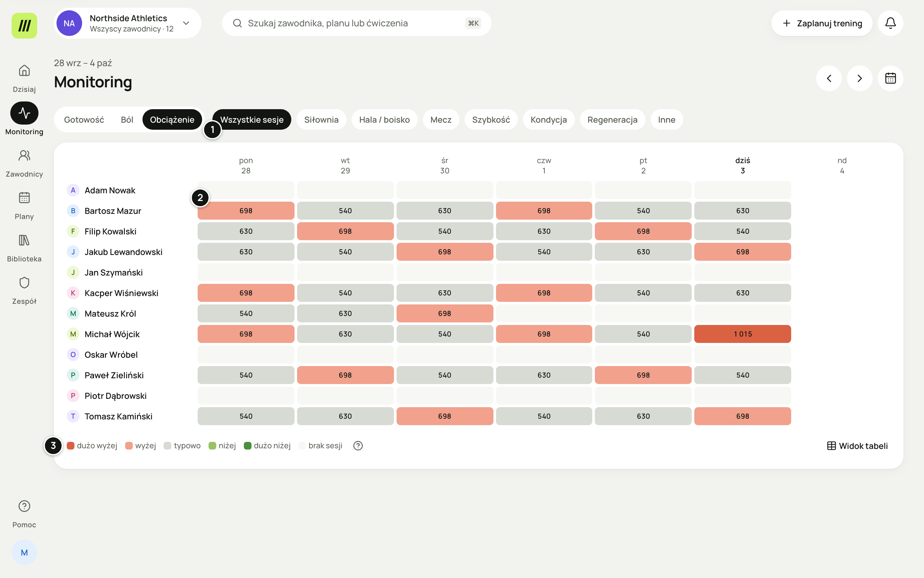
Task: Click the app logo in corner
Action: coord(24,26)
